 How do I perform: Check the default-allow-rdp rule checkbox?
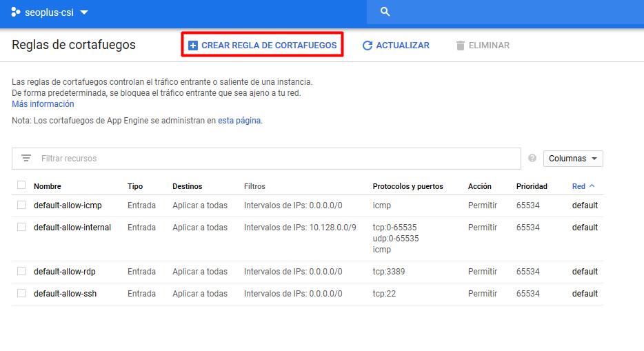[x=21, y=271]
